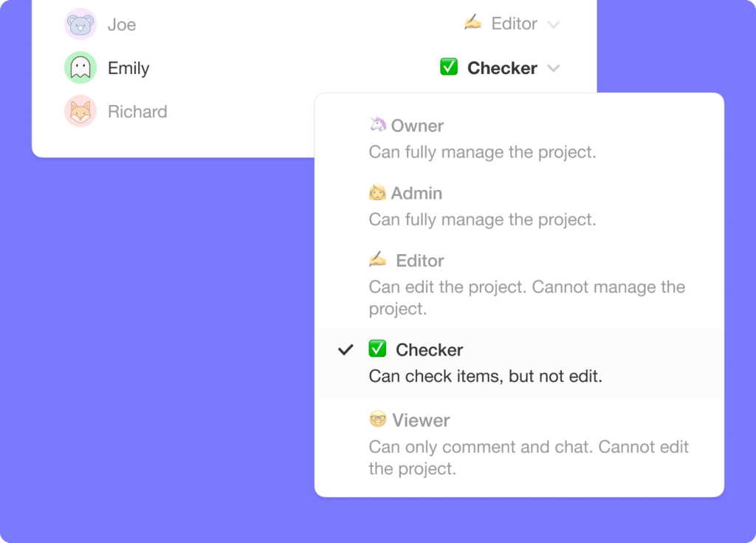Click the baby icon beside Admin
The image size is (756, 543).
coord(378,193)
